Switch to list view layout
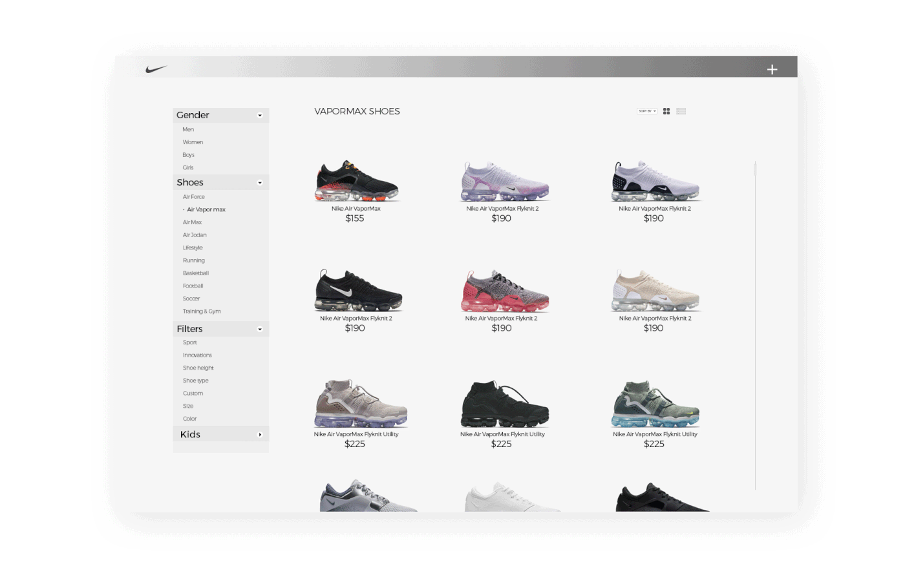The height and width of the screenshot is (588, 905). click(x=681, y=111)
